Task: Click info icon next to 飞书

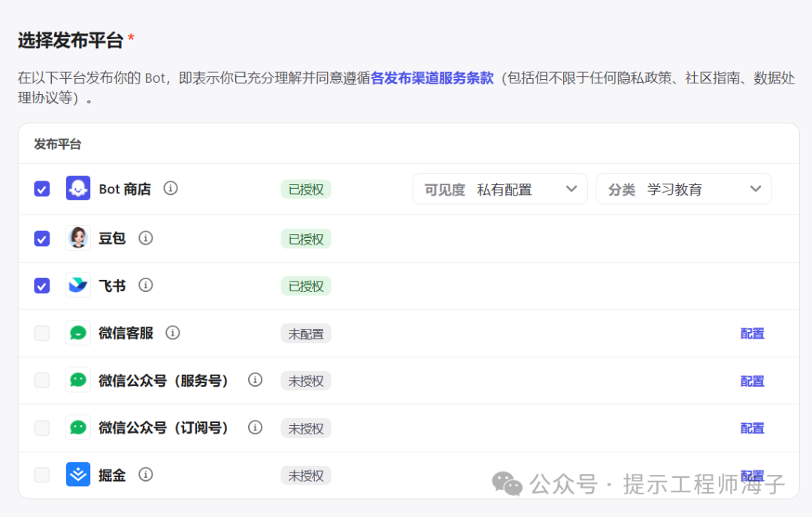Action: click(146, 285)
